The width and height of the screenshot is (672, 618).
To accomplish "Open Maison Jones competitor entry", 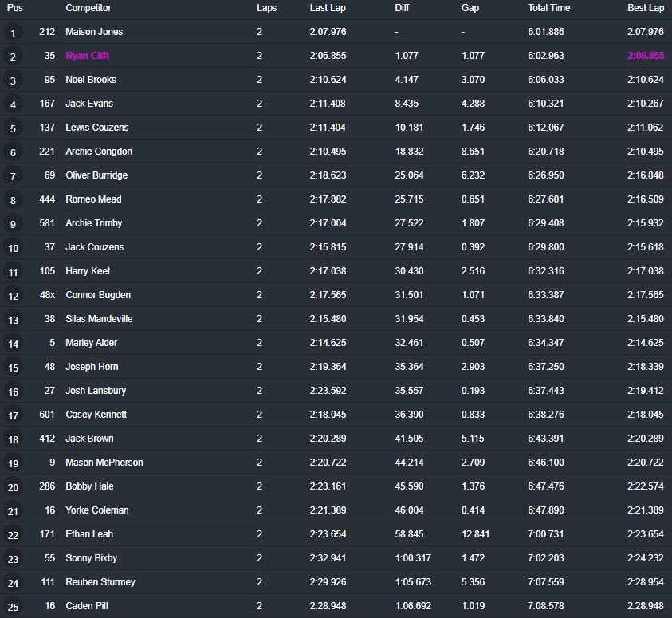I will click(x=94, y=32).
